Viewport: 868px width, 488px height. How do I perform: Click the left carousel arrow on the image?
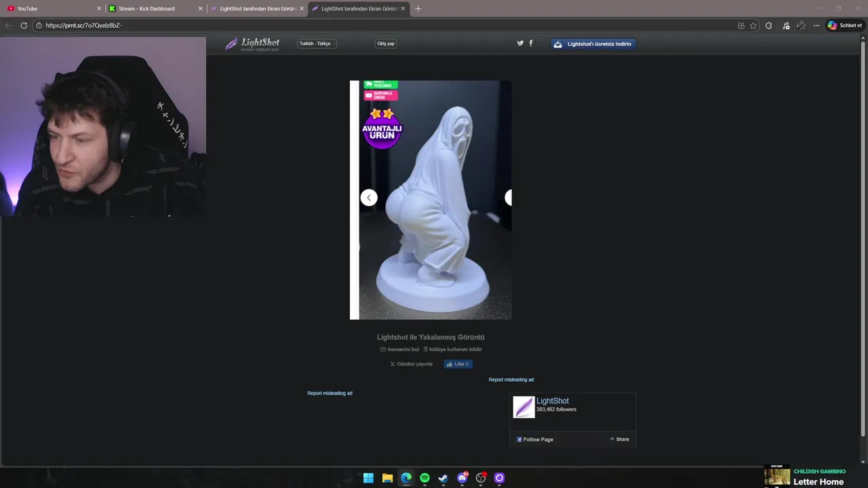click(368, 197)
